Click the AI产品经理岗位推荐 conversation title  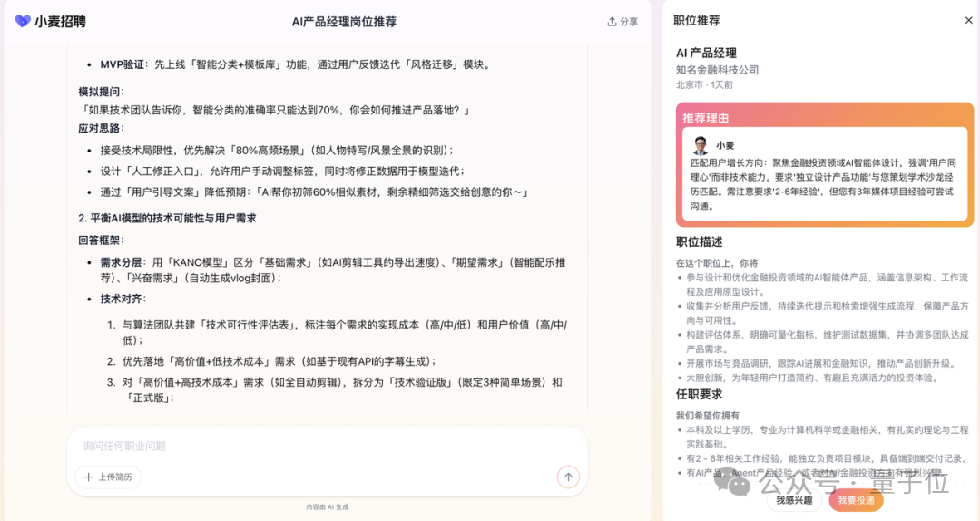coord(344,21)
